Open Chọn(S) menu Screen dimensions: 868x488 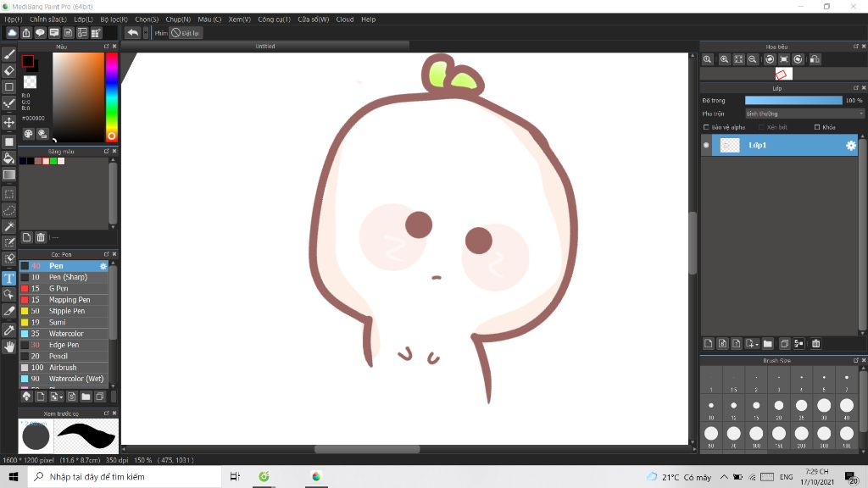pos(147,19)
